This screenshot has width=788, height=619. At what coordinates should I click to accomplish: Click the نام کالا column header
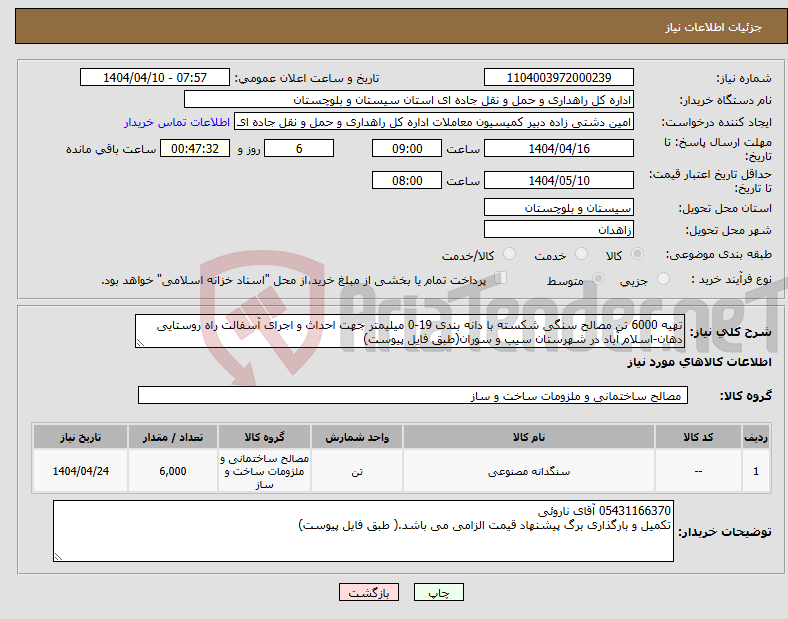tap(529, 437)
